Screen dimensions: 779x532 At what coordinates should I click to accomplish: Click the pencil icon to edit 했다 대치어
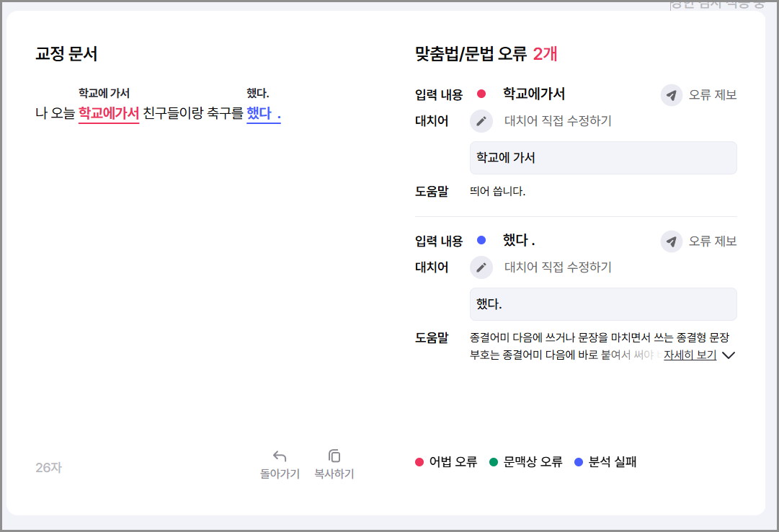(x=481, y=267)
